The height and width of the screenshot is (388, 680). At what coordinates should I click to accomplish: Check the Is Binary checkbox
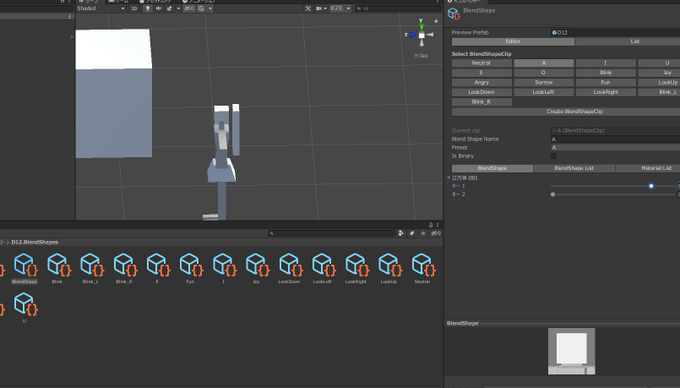pos(554,156)
